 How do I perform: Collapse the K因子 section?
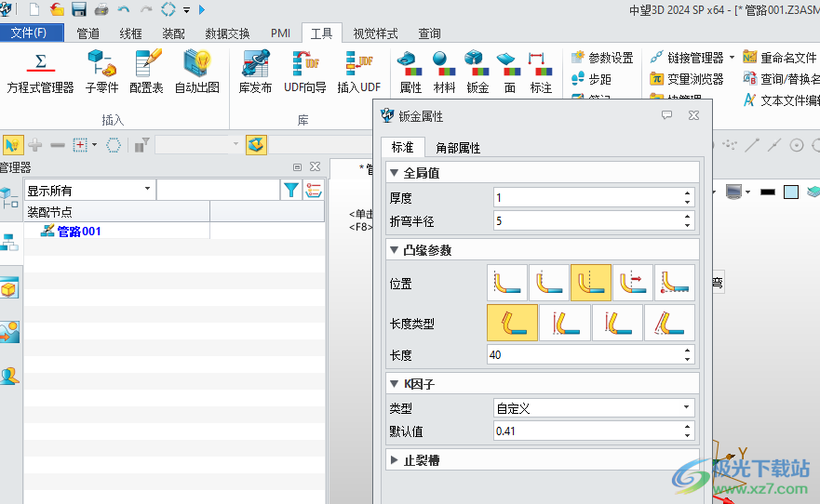pyautogui.click(x=395, y=384)
